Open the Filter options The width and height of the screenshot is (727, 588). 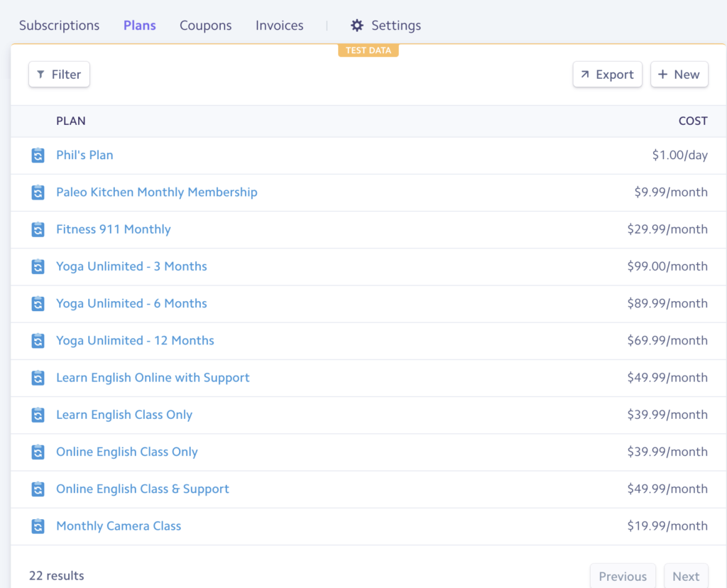click(x=59, y=74)
